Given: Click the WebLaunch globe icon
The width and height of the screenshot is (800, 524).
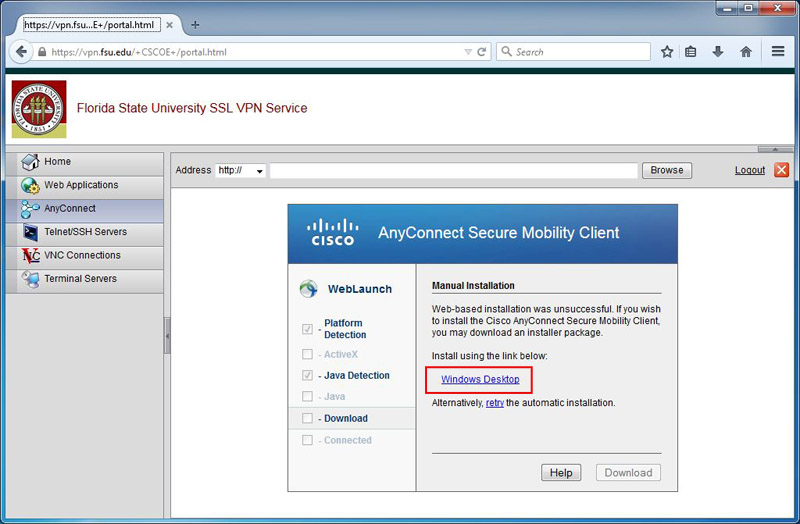Looking at the screenshot, I should [x=309, y=289].
